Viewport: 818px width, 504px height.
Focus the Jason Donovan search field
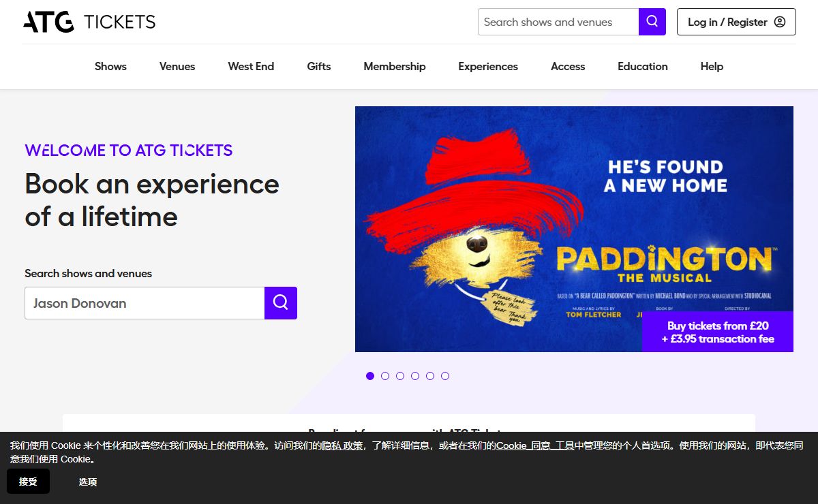145,303
